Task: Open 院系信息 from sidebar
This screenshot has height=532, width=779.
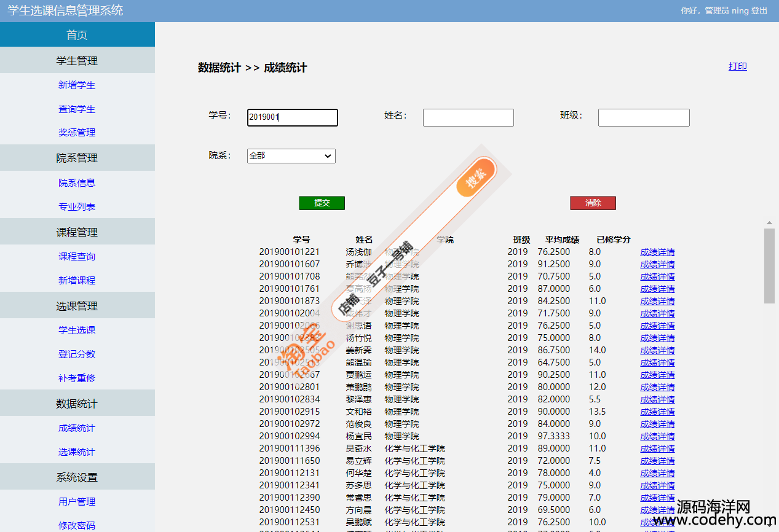Action: [77, 183]
